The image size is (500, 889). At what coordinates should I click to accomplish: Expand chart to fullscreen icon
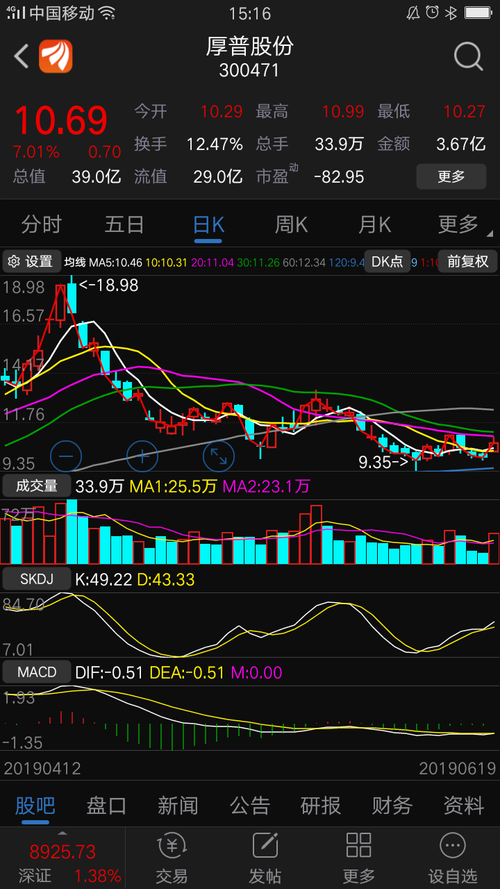click(219, 455)
